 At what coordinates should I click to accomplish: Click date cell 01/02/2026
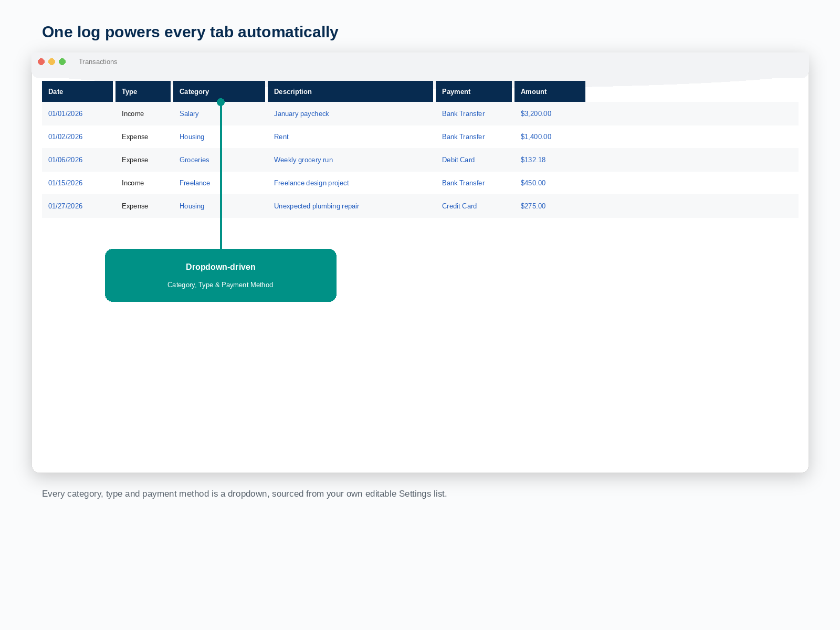pyautogui.click(x=65, y=137)
